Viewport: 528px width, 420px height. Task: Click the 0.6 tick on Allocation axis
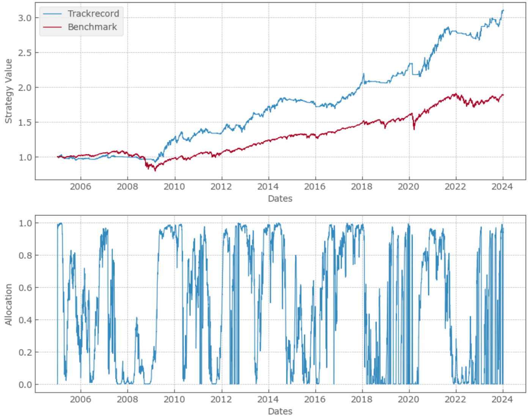point(25,288)
